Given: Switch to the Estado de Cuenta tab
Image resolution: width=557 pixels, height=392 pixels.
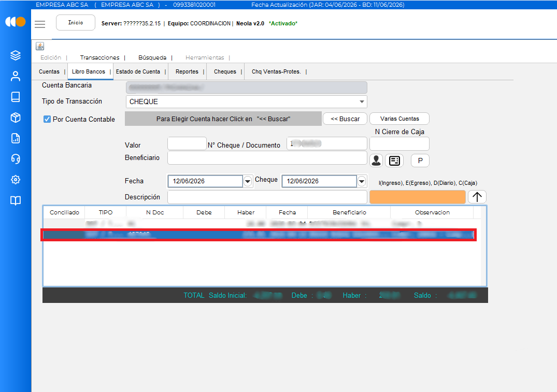Looking at the screenshot, I should pyautogui.click(x=138, y=72).
